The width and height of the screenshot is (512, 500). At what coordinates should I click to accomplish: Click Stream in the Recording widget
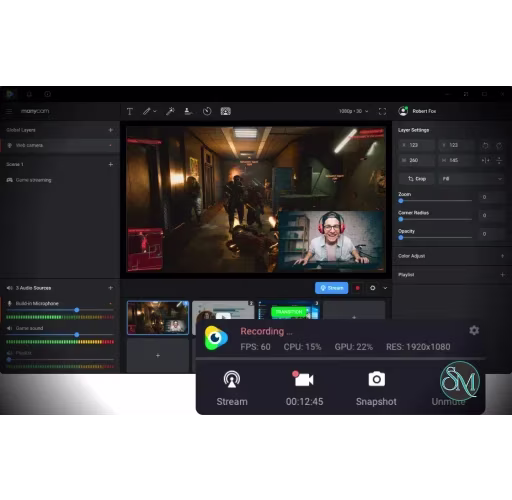232,388
